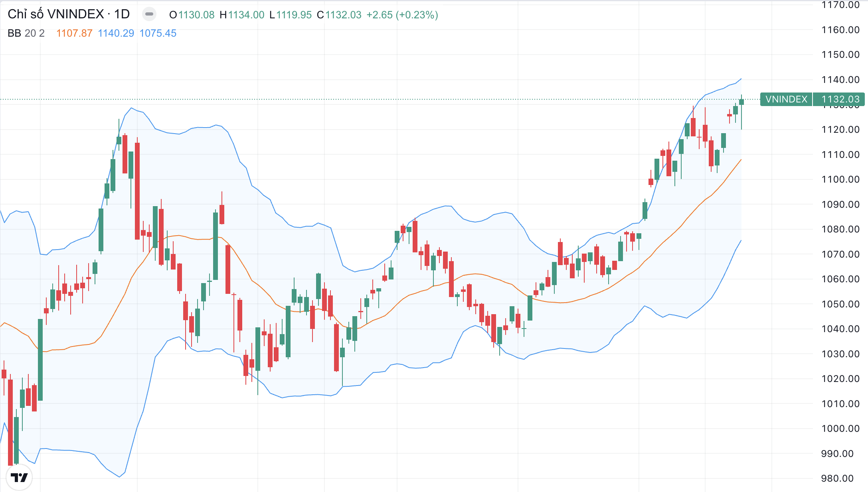Click price axis label 1040.00
Screen dimensions: 868x492
840,329
